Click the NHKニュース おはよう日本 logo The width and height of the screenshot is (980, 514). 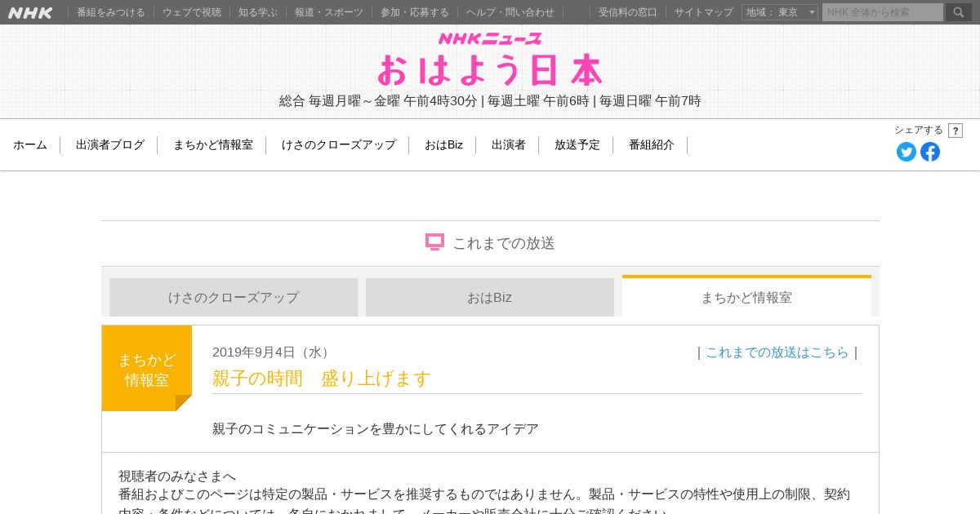pyautogui.click(x=490, y=60)
